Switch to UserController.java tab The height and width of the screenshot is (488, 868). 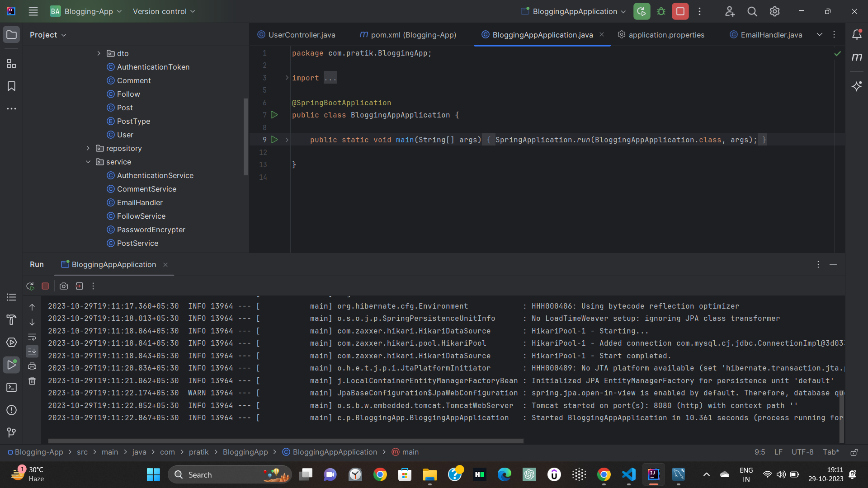pyautogui.click(x=297, y=35)
